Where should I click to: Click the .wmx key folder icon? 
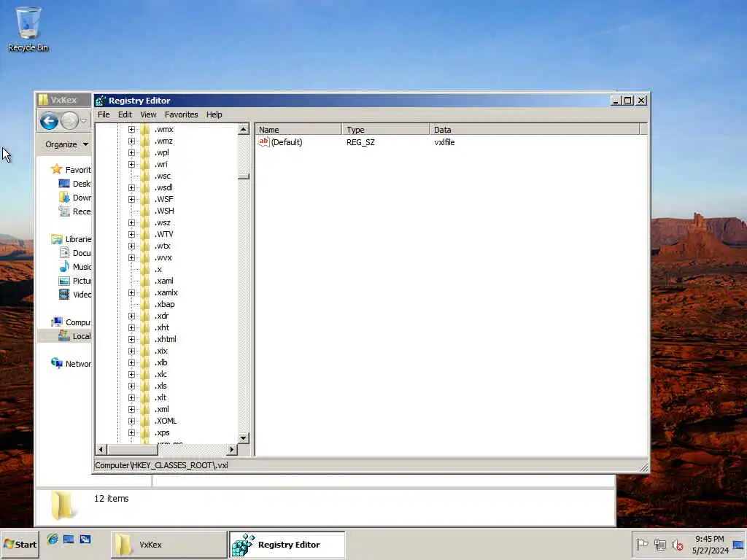point(145,130)
